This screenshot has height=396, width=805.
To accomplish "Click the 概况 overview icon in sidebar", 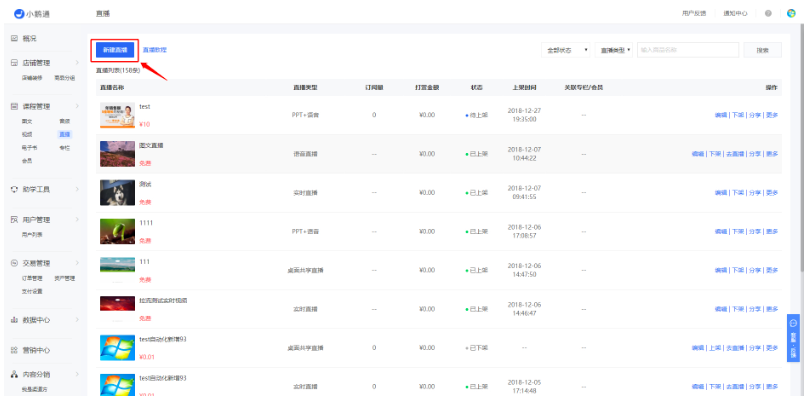I will tap(14, 39).
